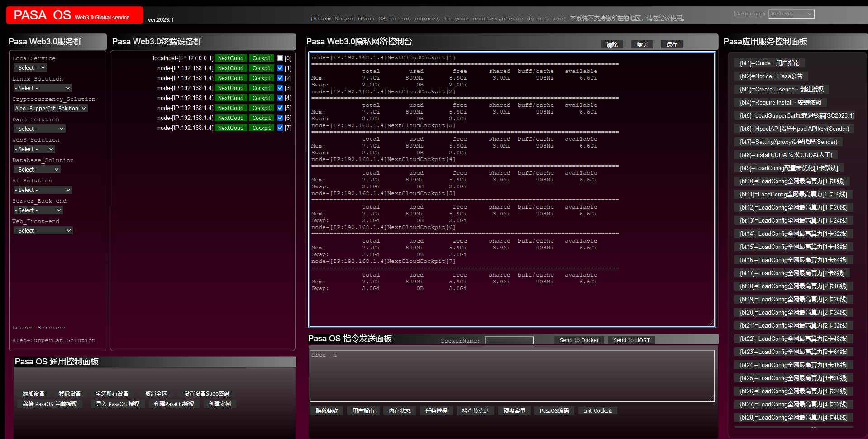This screenshot has width=868, height=439.
Task: Click the Init-Cockpit button
Action: (x=598, y=410)
